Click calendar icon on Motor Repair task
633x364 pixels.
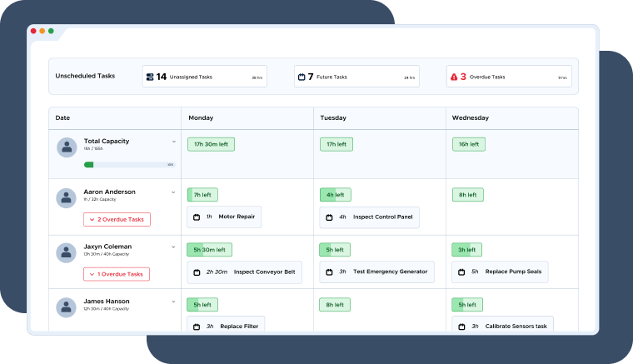197,217
